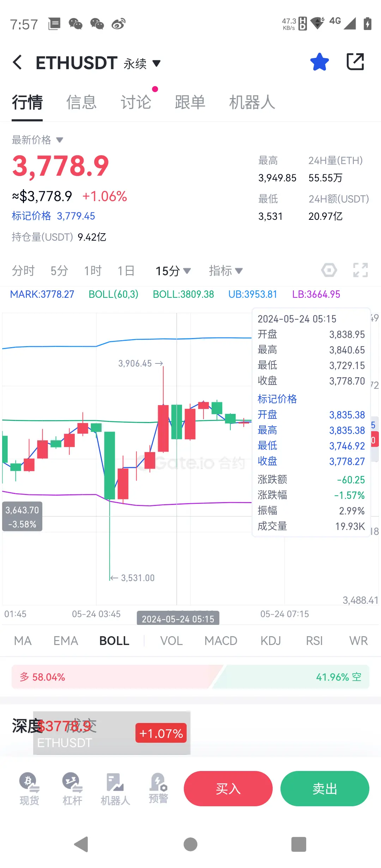Tap the +1.07% change badge

click(161, 733)
